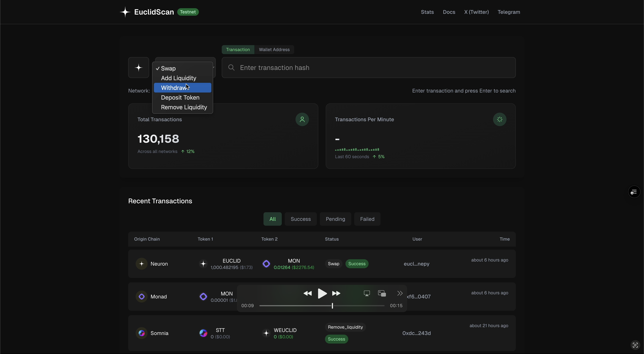Image resolution: width=644 pixels, height=354 pixels.
Task: Click the Testnet badge
Action: (188, 12)
